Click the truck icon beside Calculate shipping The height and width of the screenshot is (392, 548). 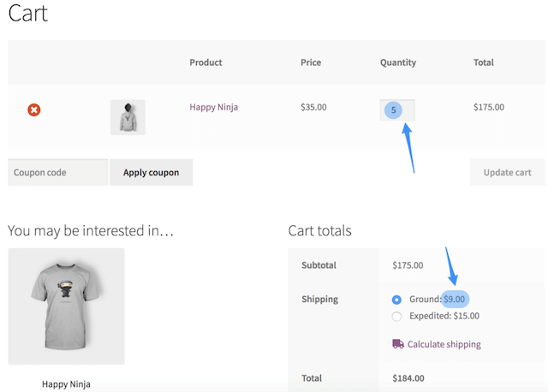[398, 344]
